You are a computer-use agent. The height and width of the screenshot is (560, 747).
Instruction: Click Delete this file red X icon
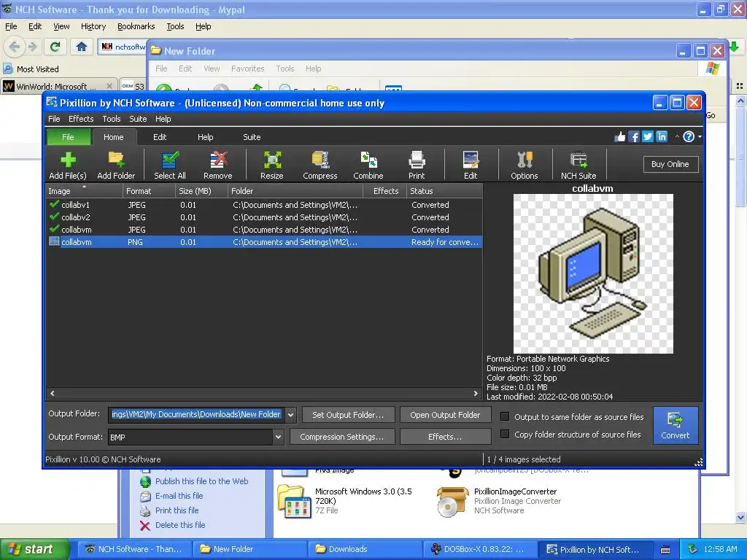click(145, 525)
